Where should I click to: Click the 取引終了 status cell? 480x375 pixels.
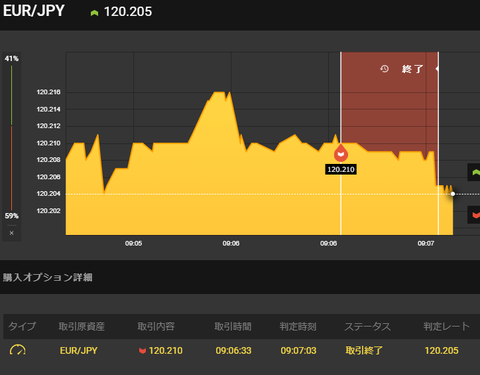click(x=364, y=351)
